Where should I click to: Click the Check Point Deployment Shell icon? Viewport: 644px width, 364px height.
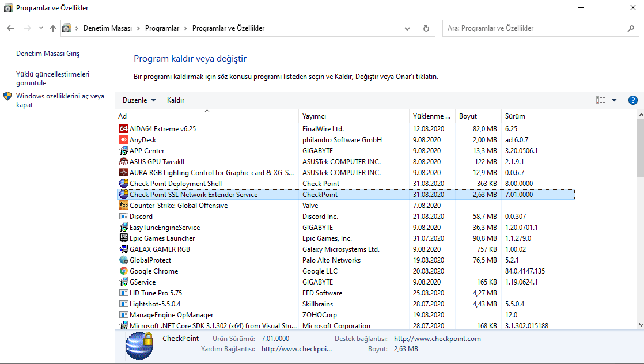point(124,184)
